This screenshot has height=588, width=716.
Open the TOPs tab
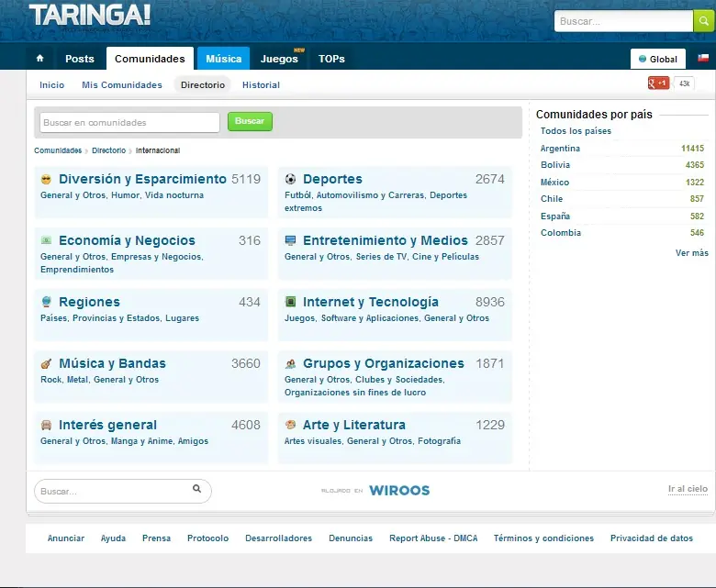pos(331,59)
